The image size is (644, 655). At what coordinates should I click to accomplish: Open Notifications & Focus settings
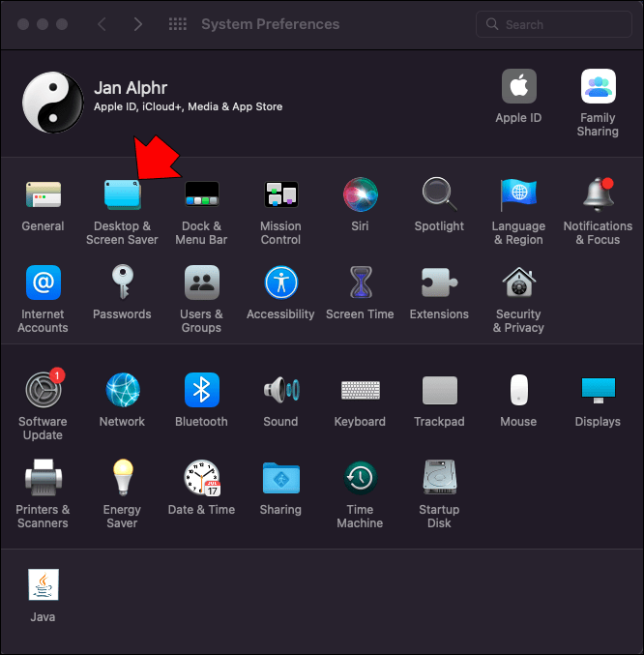click(x=599, y=194)
